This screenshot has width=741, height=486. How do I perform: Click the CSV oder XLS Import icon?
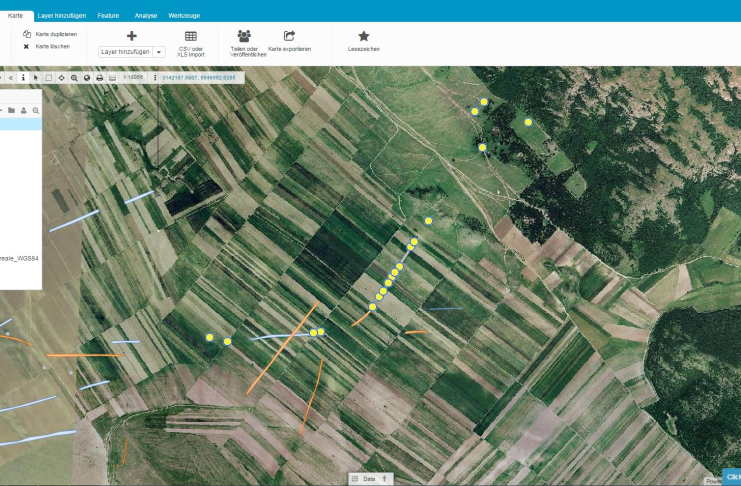click(x=191, y=36)
